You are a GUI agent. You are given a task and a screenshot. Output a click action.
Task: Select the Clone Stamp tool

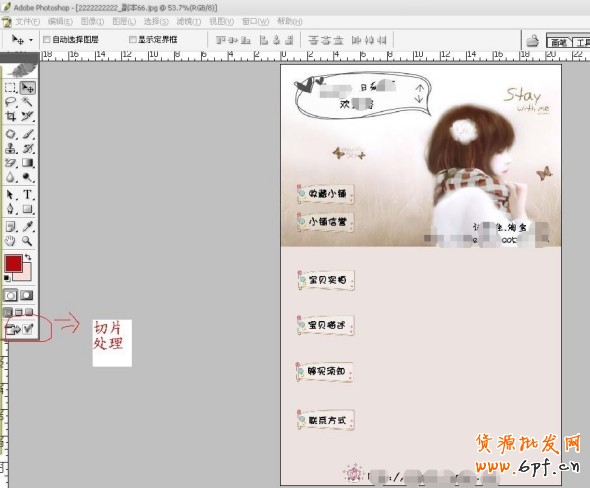click(11, 148)
